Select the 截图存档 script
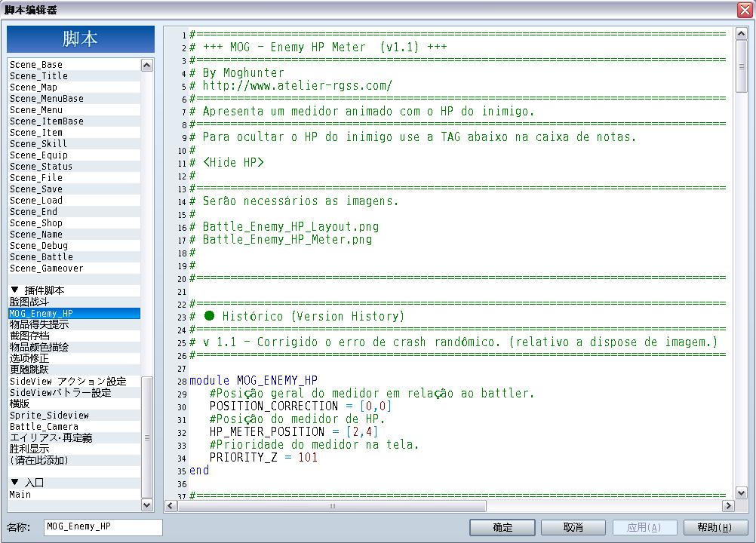Screen dimensions: 756x543 (74, 336)
